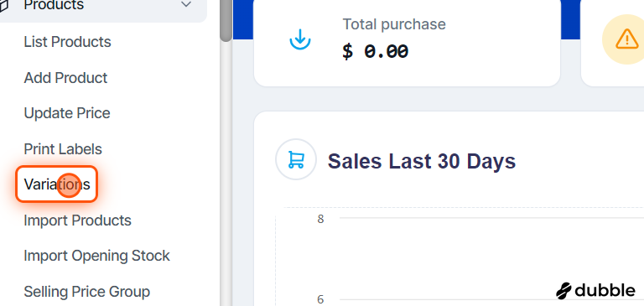This screenshot has width=644, height=306.
Task: Click the Total purchase card
Action: 407,41
